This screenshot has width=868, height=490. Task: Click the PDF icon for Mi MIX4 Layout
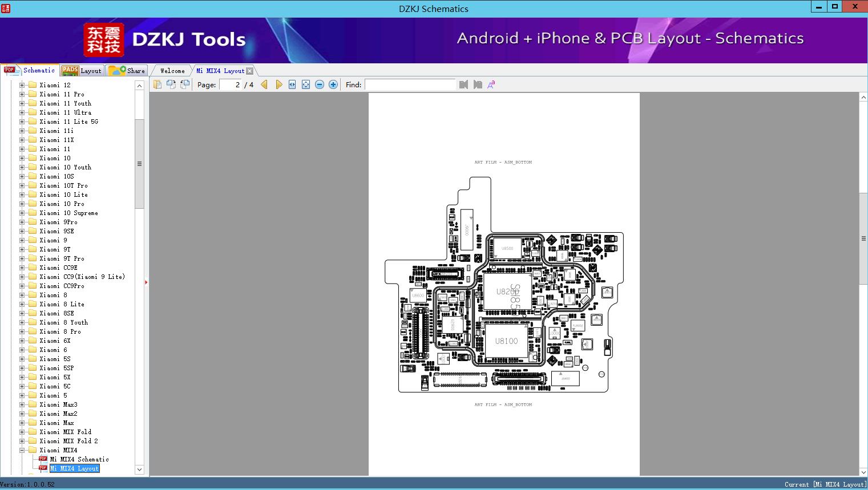(x=43, y=468)
